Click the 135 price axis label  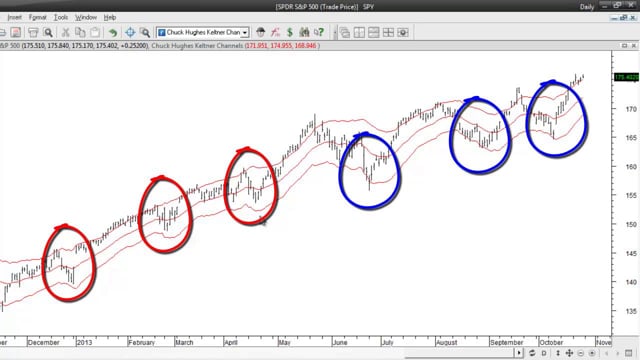(631, 311)
